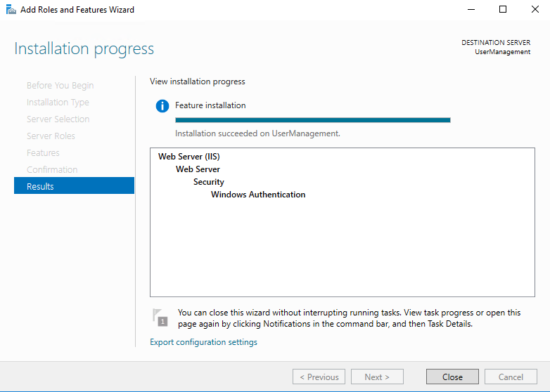Click the notifications flag icon

[160, 318]
